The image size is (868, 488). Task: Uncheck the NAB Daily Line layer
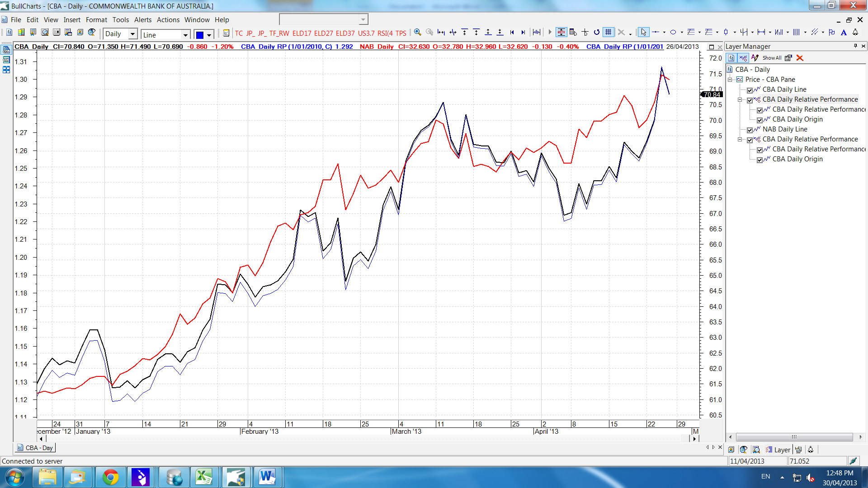pyautogui.click(x=750, y=130)
